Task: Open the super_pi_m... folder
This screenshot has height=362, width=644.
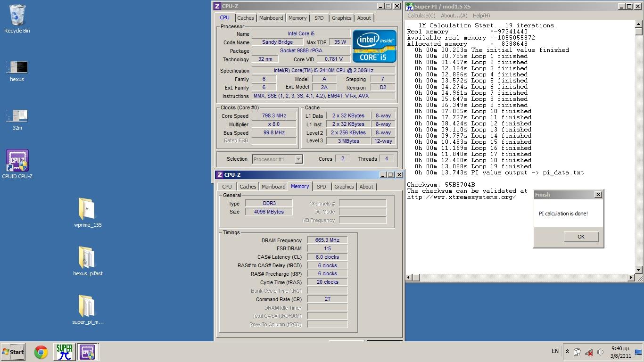Action: tap(88, 310)
